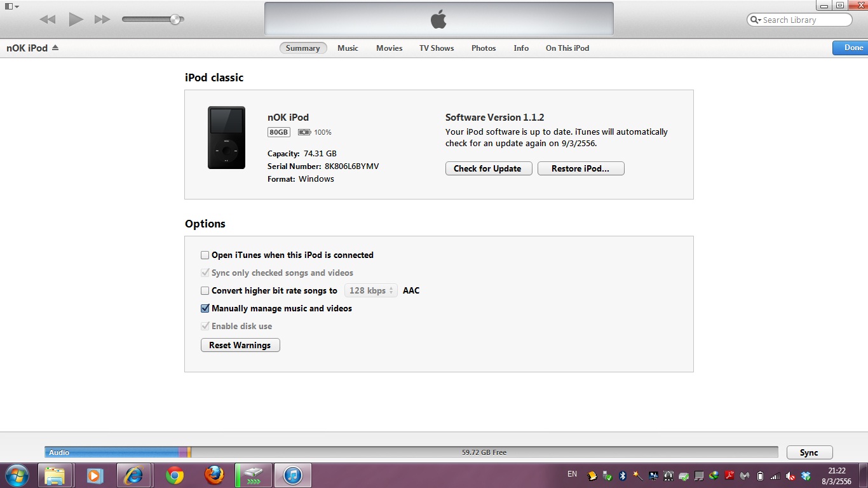868x488 pixels.
Task: Eject nOK iPod with the eject icon
Action: coord(55,48)
